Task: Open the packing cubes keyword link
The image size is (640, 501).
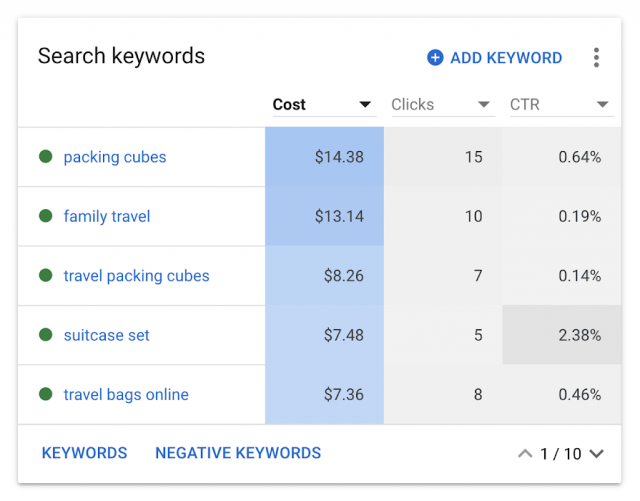Action: pyautogui.click(x=115, y=157)
